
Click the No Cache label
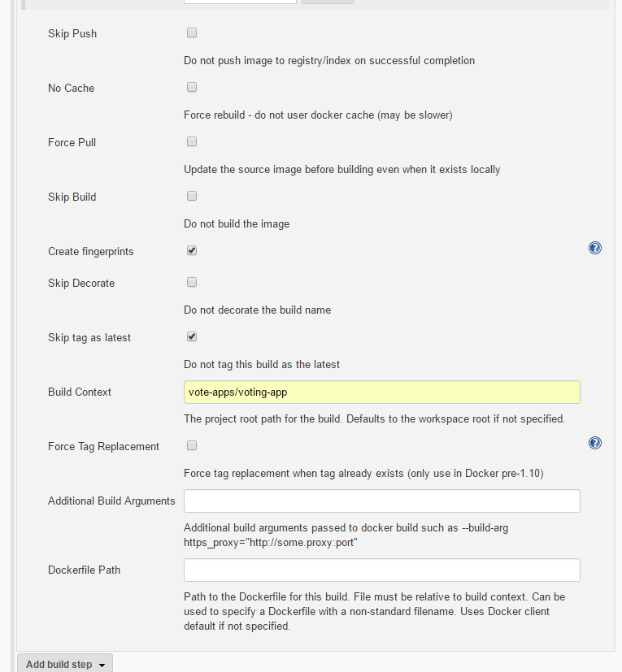click(x=72, y=88)
